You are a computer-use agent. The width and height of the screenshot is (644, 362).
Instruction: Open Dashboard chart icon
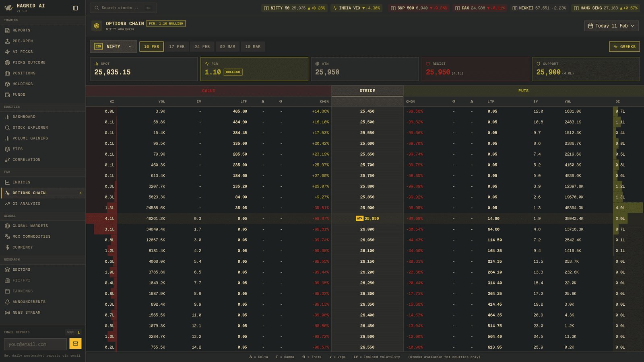tap(7, 117)
